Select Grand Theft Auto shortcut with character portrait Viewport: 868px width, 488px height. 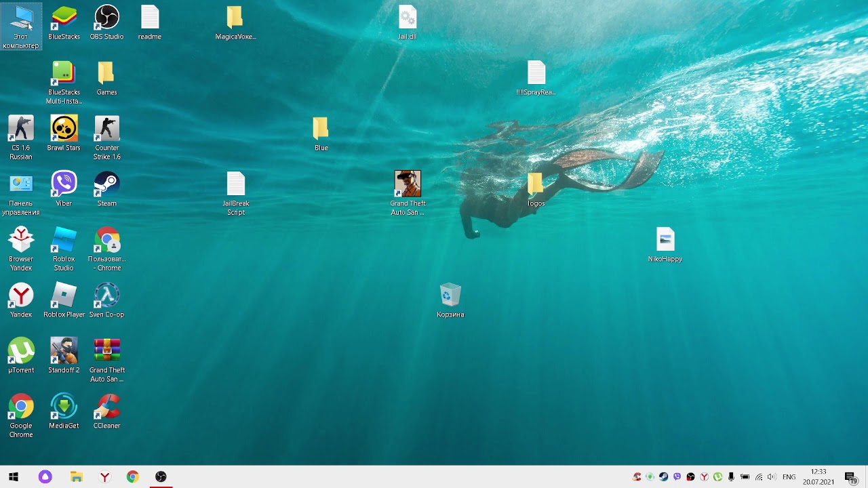[408, 194]
